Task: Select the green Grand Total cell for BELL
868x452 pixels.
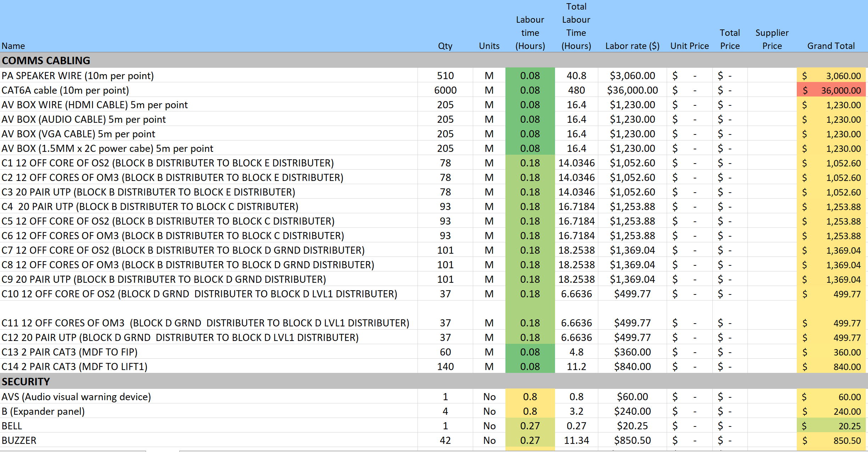Action: coord(831,426)
